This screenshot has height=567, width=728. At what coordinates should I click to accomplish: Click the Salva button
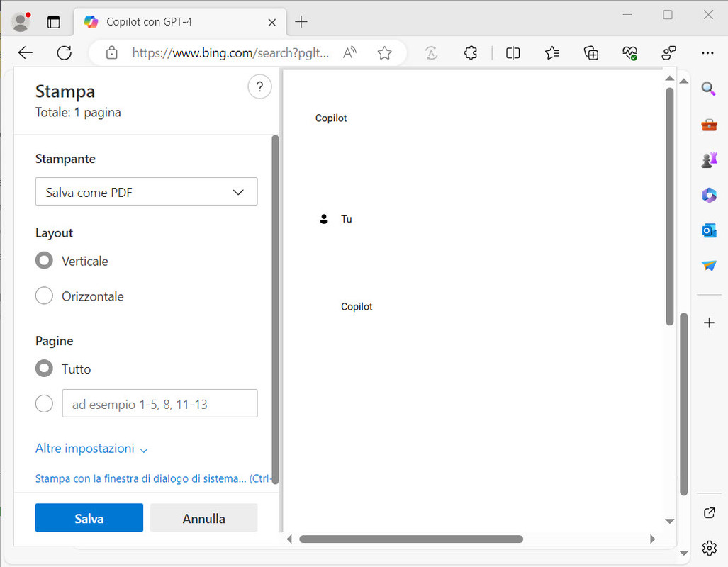(89, 518)
